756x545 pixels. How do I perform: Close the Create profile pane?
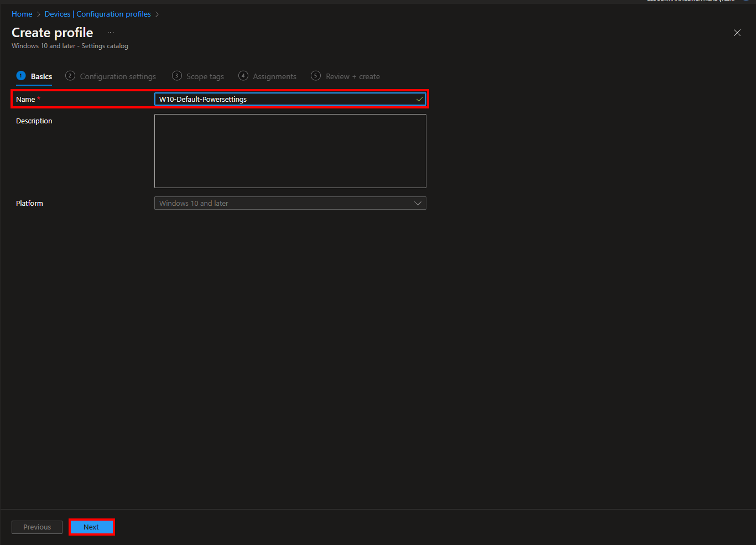click(737, 33)
